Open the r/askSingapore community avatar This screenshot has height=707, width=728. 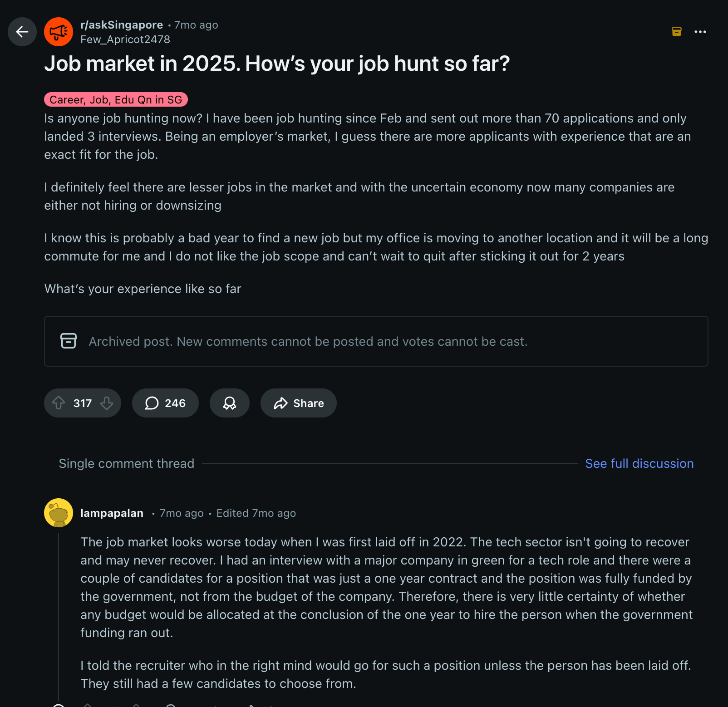pyautogui.click(x=59, y=32)
